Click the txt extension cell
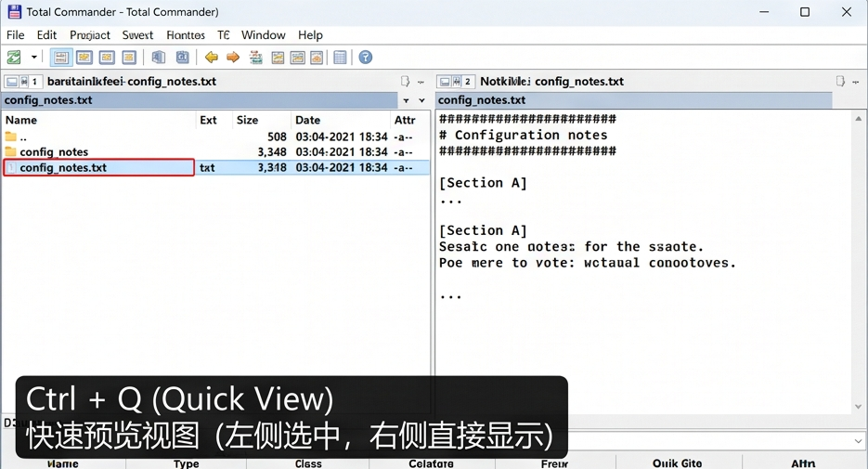 [x=207, y=167]
